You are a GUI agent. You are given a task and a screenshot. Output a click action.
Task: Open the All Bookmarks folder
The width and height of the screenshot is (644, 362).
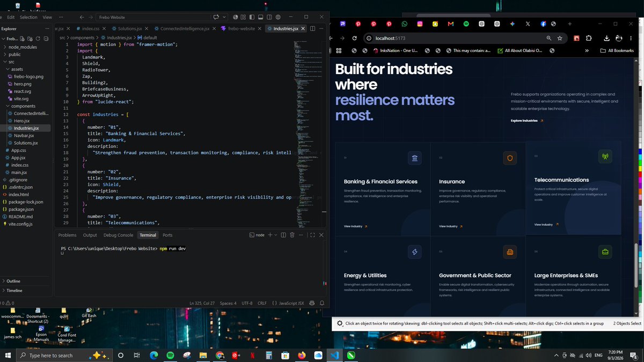pyautogui.click(x=617, y=50)
